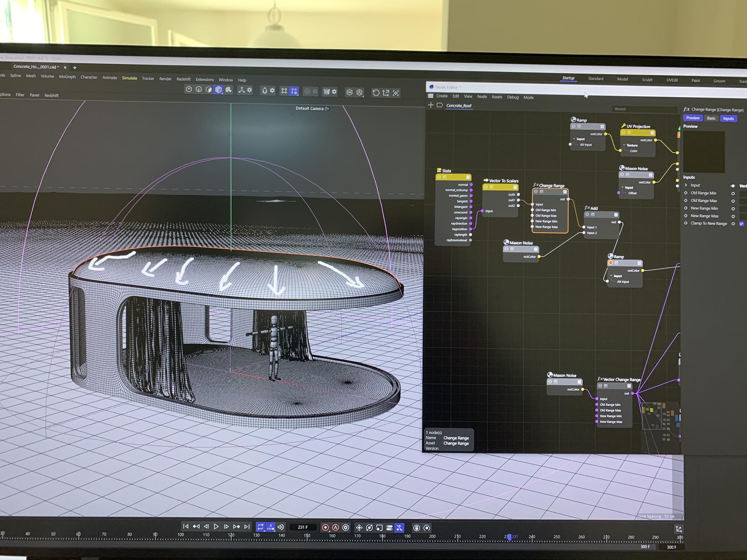Open the Add node's hamburger menu

point(616,215)
